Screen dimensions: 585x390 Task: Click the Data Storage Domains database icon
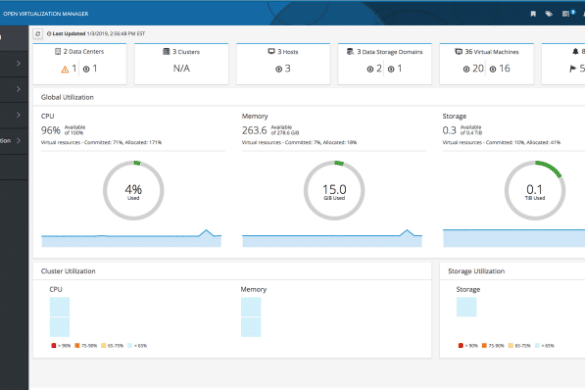[x=350, y=52]
